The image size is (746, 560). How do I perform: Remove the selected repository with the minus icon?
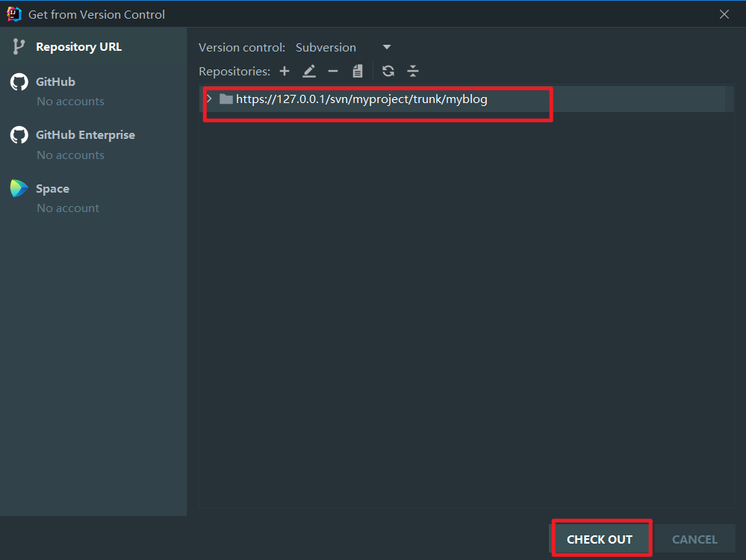coord(333,72)
